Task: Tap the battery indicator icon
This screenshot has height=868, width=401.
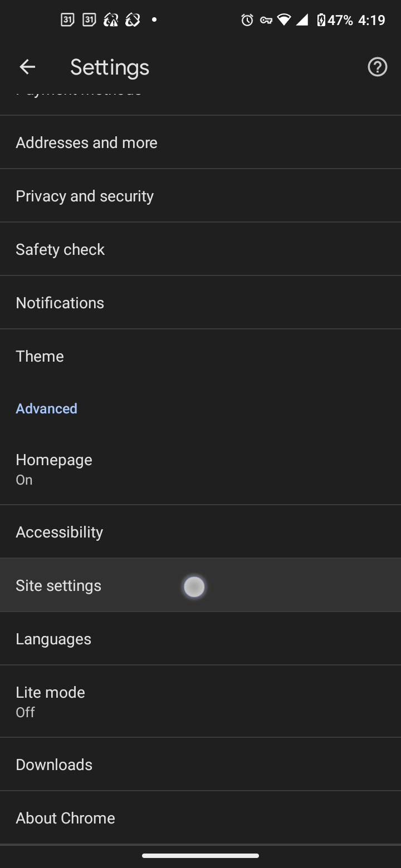Action: click(x=321, y=21)
